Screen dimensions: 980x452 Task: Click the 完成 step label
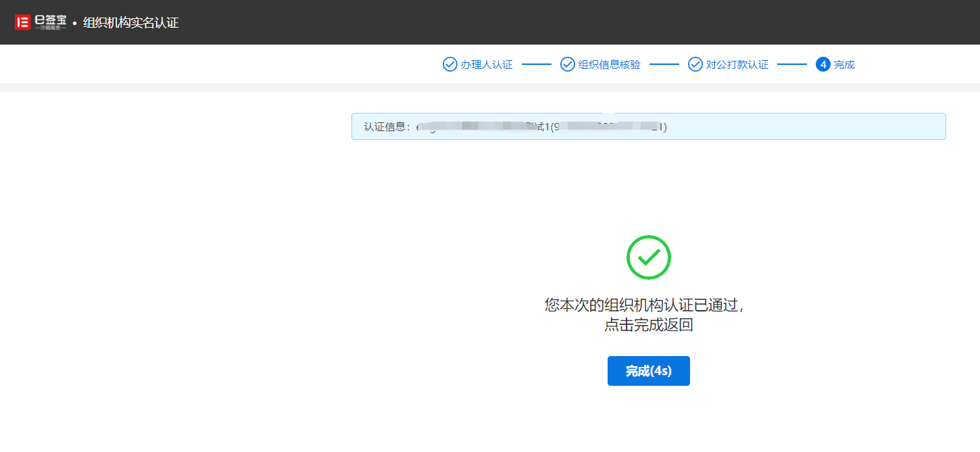(844, 65)
